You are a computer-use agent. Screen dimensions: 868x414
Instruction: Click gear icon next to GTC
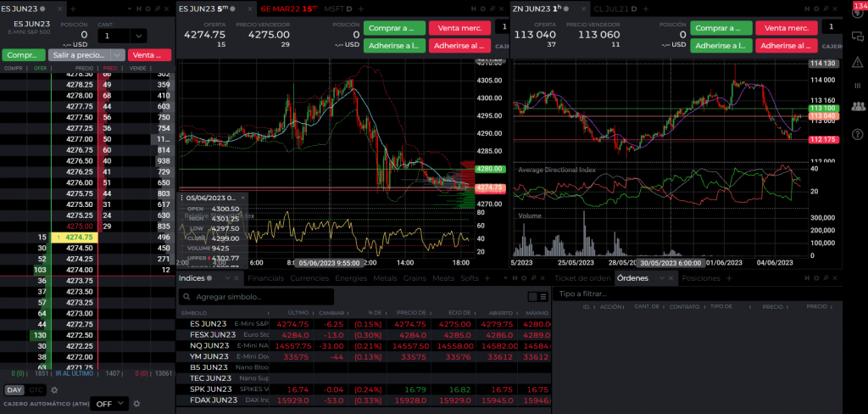tap(54, 390)
